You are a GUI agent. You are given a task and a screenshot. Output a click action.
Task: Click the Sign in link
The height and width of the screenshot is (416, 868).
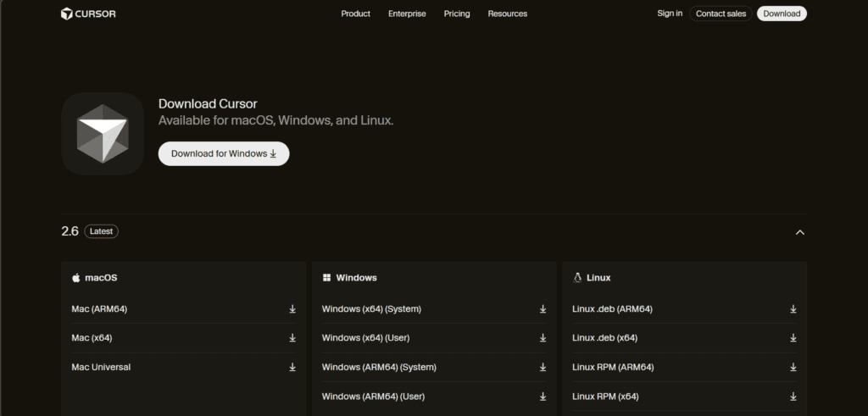[x=669, y=14]
